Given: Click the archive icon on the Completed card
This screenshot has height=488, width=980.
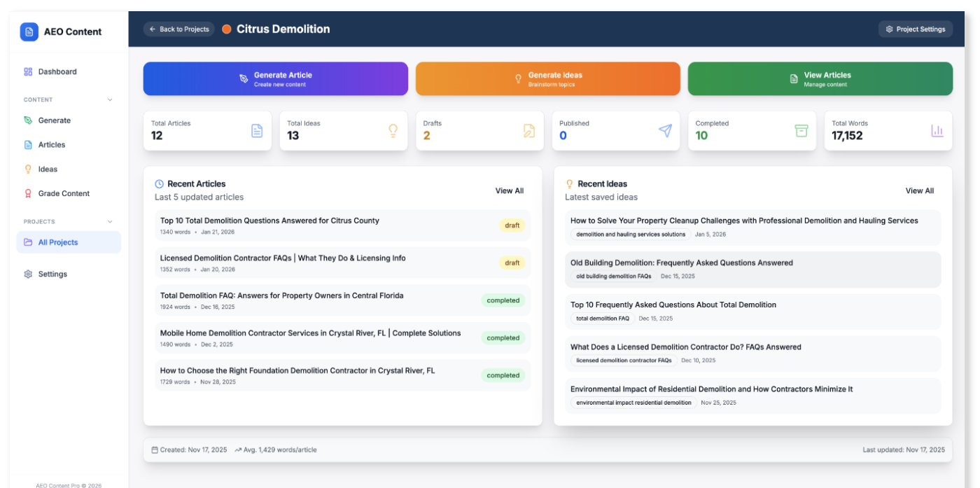Looking at the screenshot, I should [801, 130].
